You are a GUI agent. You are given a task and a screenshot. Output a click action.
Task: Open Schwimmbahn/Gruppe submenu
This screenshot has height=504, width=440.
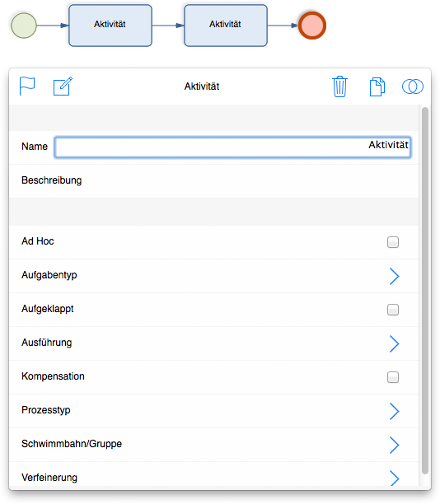click(x=394, y=445)
